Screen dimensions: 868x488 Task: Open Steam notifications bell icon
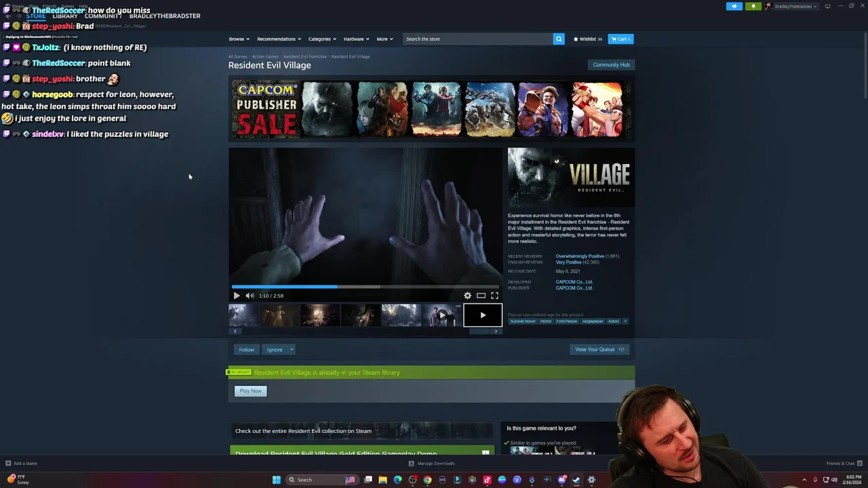[x=753, y=6]
